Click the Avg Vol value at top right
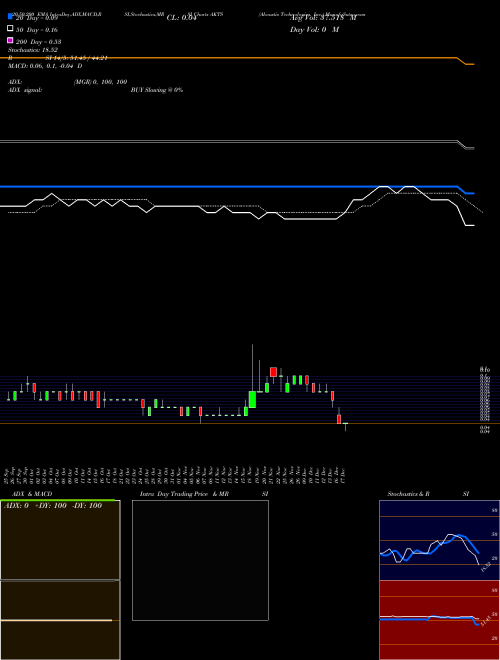 coord(323,18)
